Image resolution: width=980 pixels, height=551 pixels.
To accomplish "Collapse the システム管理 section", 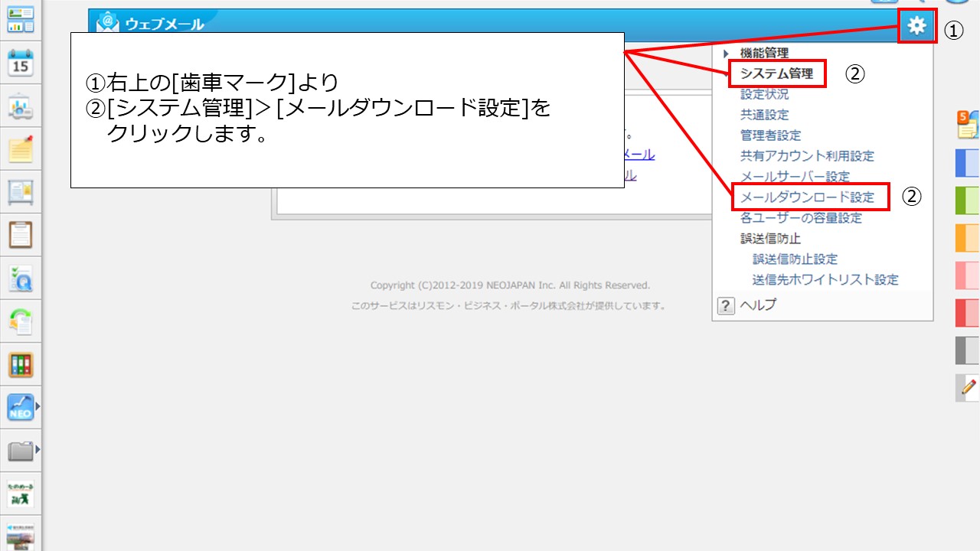I will click(776, 74).
